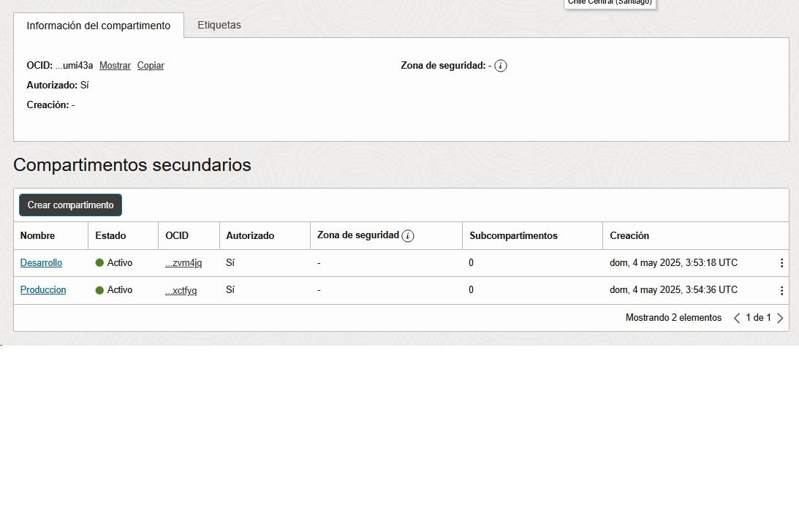Open the Desarrollo compartment link

(x=41, y=263)
